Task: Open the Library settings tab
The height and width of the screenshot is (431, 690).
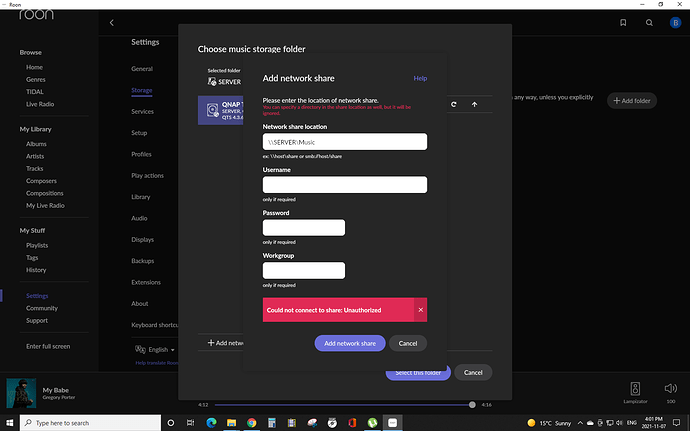Action: tap(141, 197)
